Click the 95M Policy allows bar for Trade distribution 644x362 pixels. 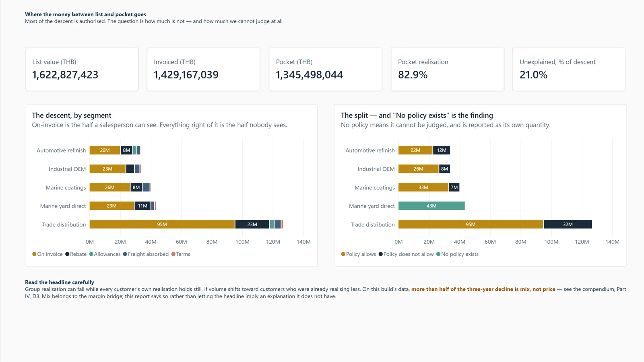click(x=471, y=224)
